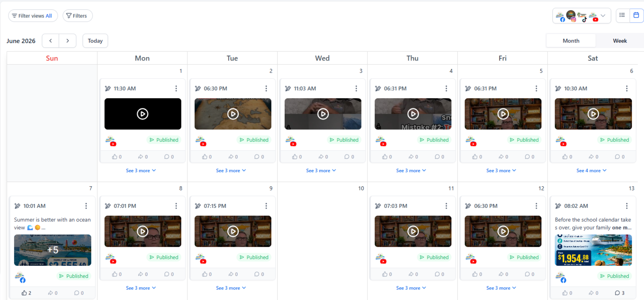
Task: Click the 'Summer is better with an ocean' caption
Action: click(x=52, y=224)
